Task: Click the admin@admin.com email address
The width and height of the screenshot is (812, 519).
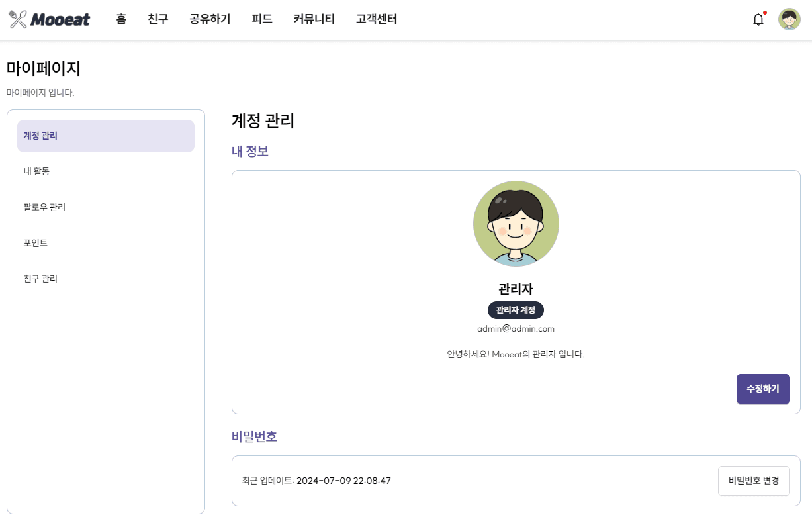Action: 516,328
